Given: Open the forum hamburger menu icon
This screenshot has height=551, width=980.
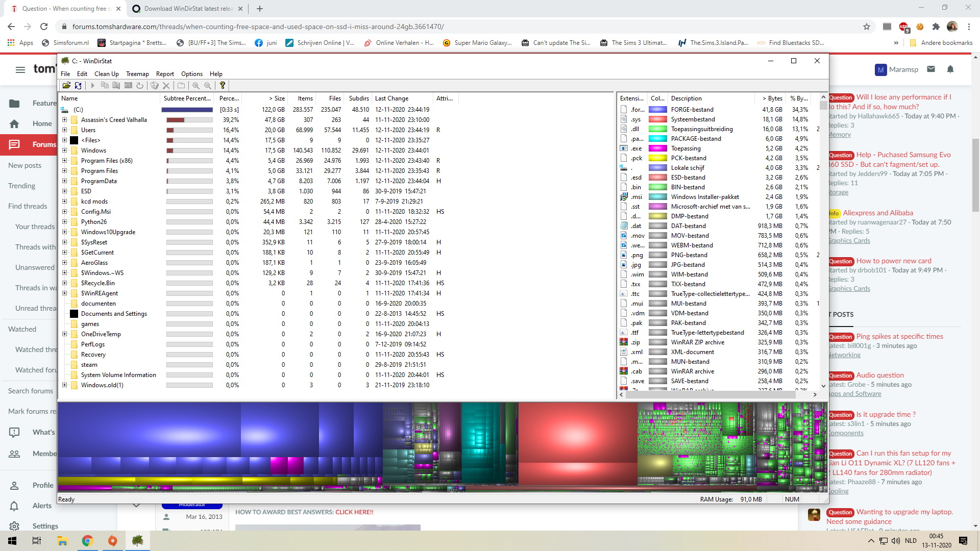Looking at the screenshot, I should (x=20, y=69).
